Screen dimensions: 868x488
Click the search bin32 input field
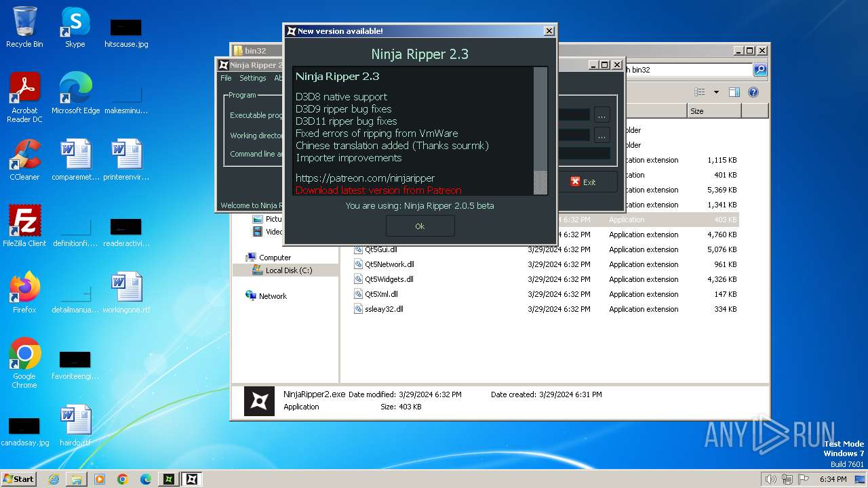[x=688, y=70]
